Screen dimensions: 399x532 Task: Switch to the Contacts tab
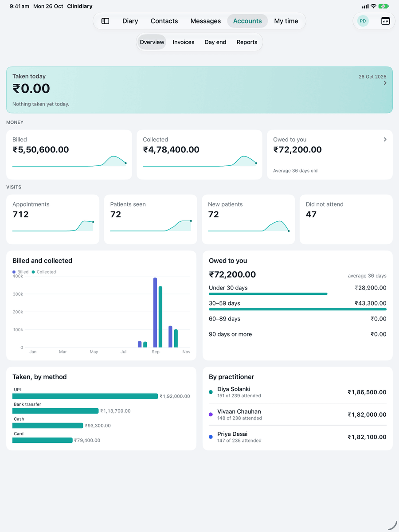click(x=164, y=21)
